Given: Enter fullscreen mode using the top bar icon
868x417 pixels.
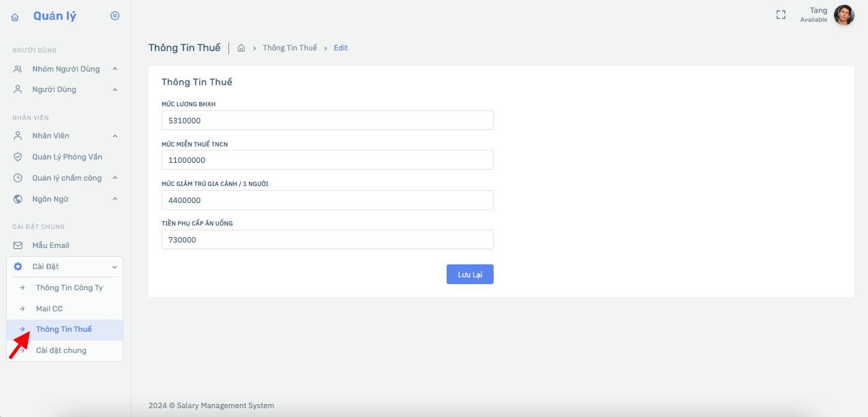Looking at the screenshot, I should point(781,15).
